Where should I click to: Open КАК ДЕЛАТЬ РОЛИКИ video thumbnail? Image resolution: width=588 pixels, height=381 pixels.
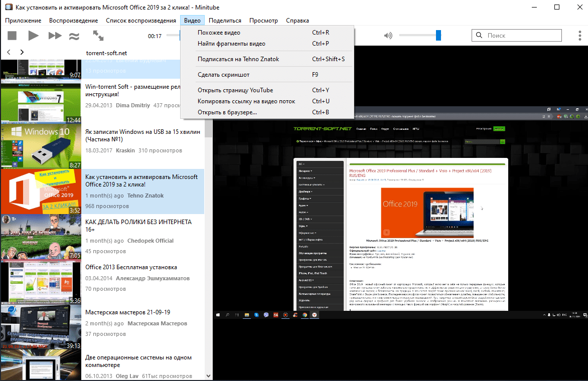tap(41, 237)
